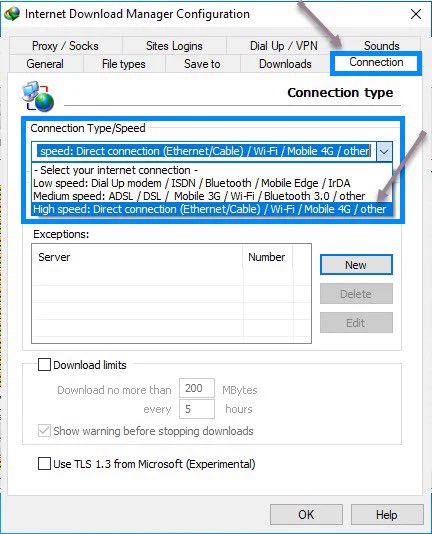Choose High speed Direct connection option

coord(212,209)
